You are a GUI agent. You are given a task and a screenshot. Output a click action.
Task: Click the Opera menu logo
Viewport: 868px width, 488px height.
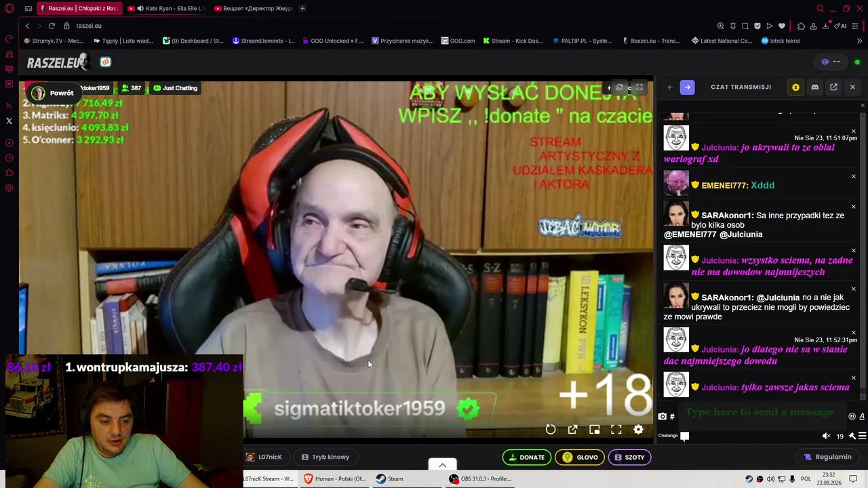tap(9, 9)
